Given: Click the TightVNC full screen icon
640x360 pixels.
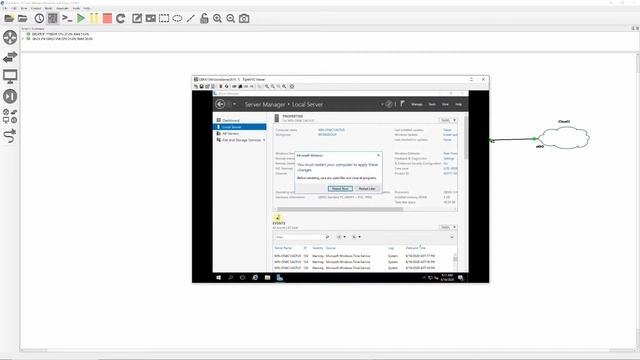Looking at the screenshot, I should tap(291, 86).
